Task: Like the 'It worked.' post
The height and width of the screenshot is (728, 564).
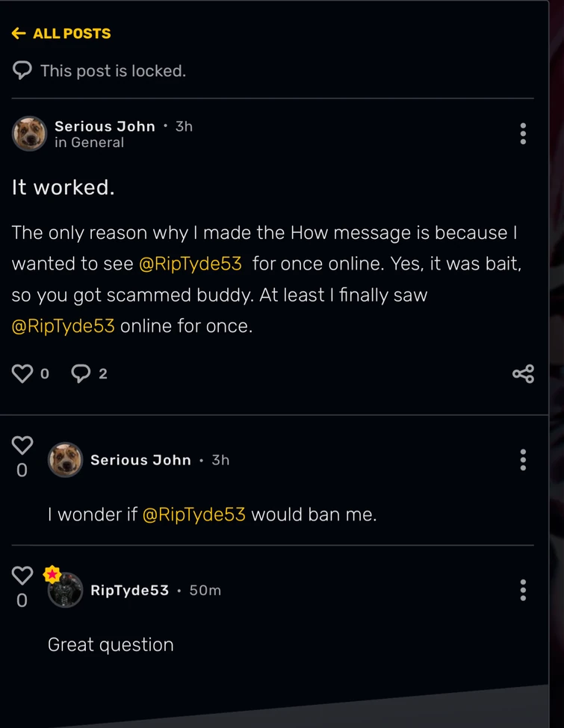Action: (x=22, y=373)
